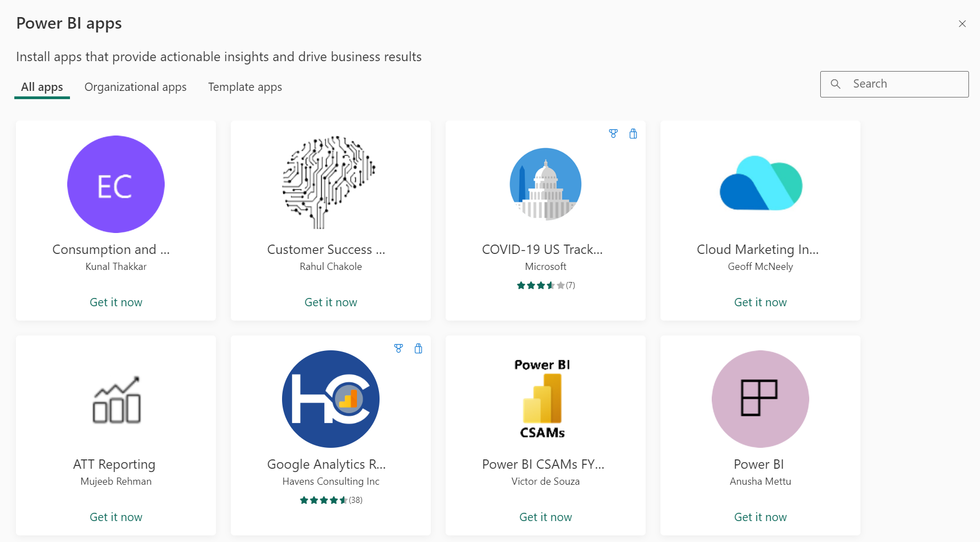Screen dimensions: 980x542
Task: Click the Capitol building icon on COVID-19 tracker
Action: click(545, 185)
